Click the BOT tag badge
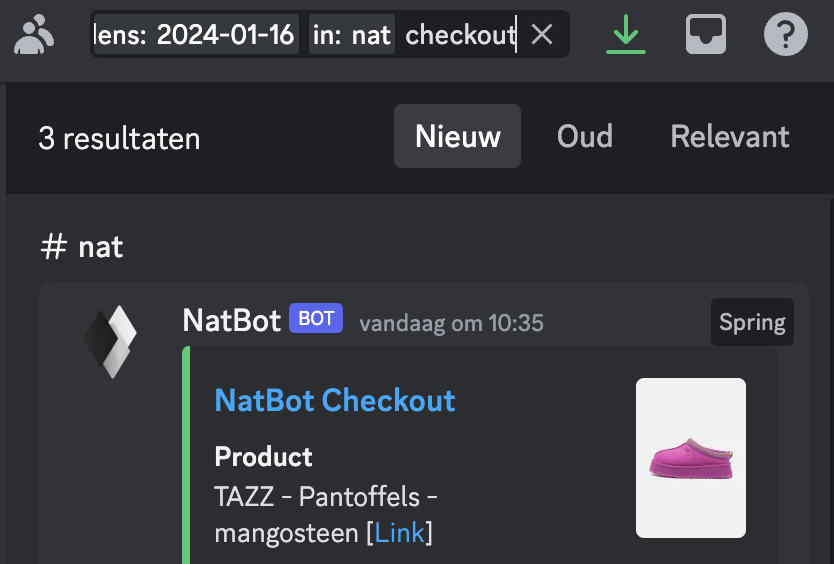Screen dimensions: 834x564 (x=316, y=318)
